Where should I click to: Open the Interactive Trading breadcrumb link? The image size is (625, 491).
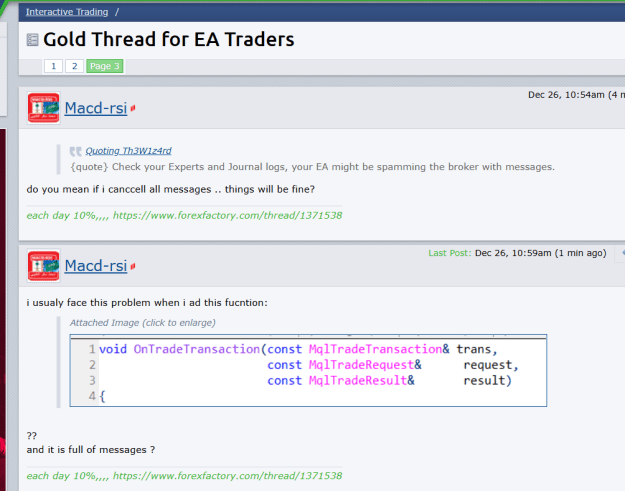click(x=67, y=12)
